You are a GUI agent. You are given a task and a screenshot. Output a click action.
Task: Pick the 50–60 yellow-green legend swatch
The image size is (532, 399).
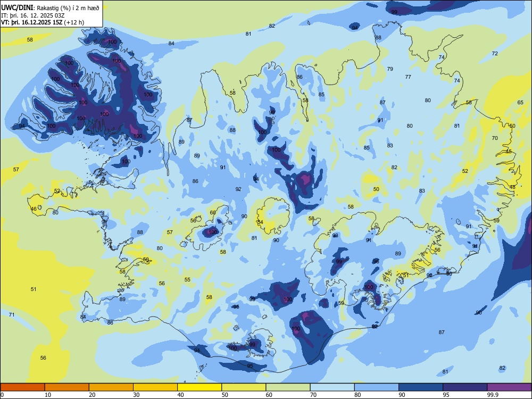pyautogui.click(x=244, y=387)
